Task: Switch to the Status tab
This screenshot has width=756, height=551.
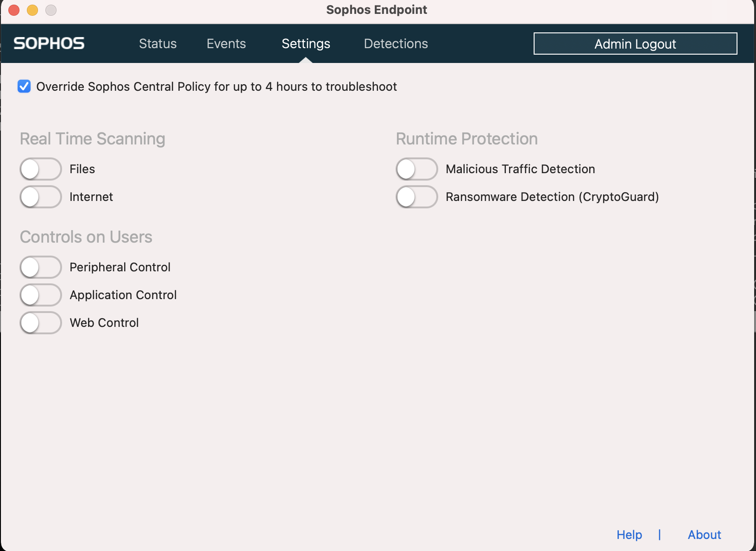Action: tap(157, 44)
